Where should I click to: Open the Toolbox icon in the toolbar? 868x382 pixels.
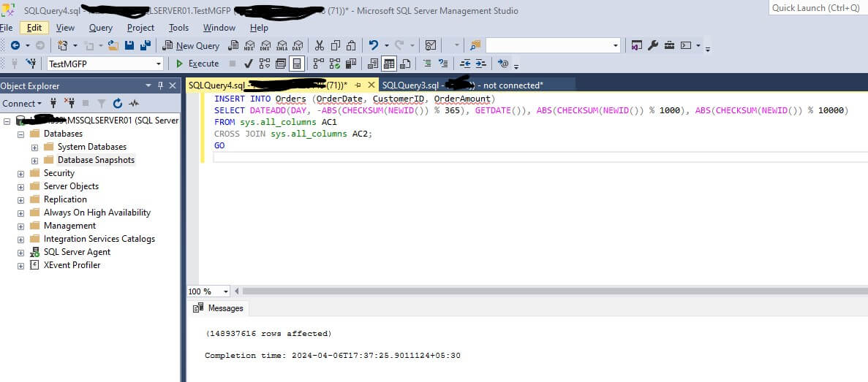click(669, 46)
